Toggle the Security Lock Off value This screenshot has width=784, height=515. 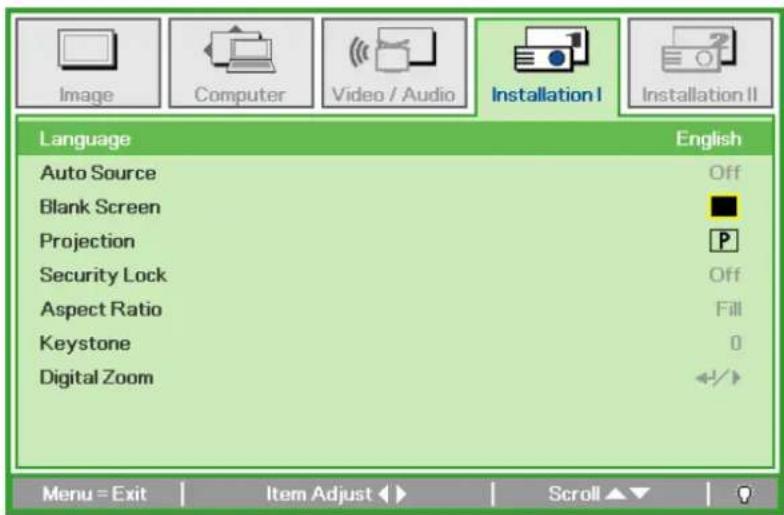point(724,275)
